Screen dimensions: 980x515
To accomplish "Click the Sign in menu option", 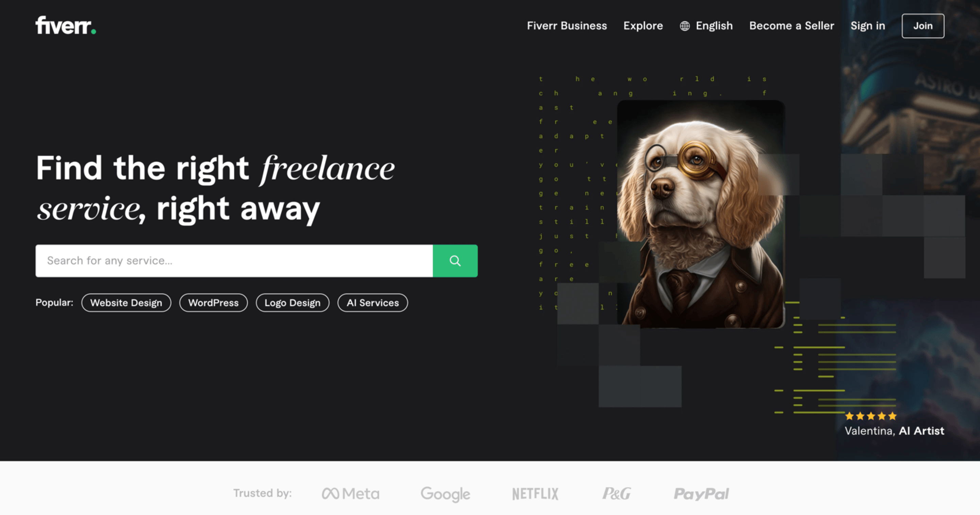I will point(867,25).
